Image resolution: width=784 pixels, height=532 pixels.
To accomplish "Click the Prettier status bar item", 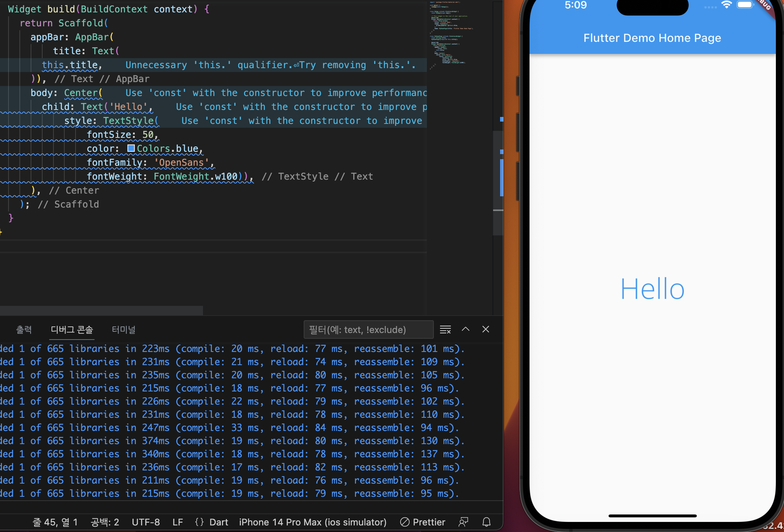I will (x=423, y=522).
